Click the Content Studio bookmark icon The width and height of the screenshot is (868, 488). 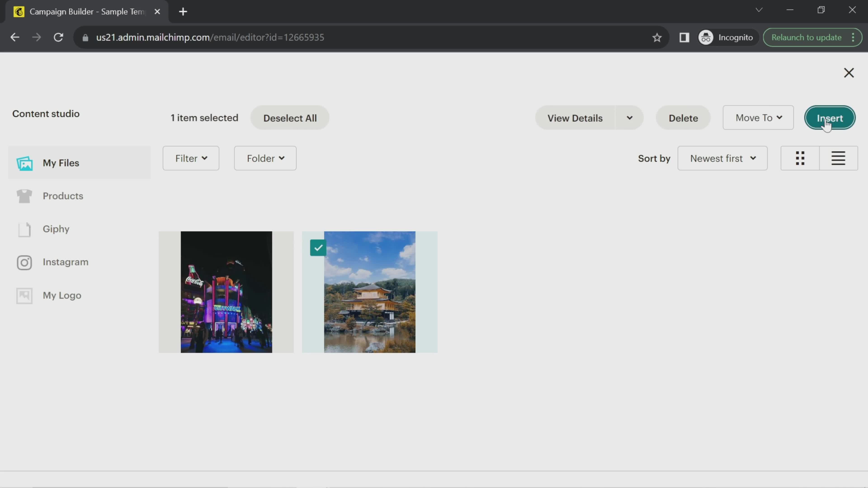coord(657,38)
